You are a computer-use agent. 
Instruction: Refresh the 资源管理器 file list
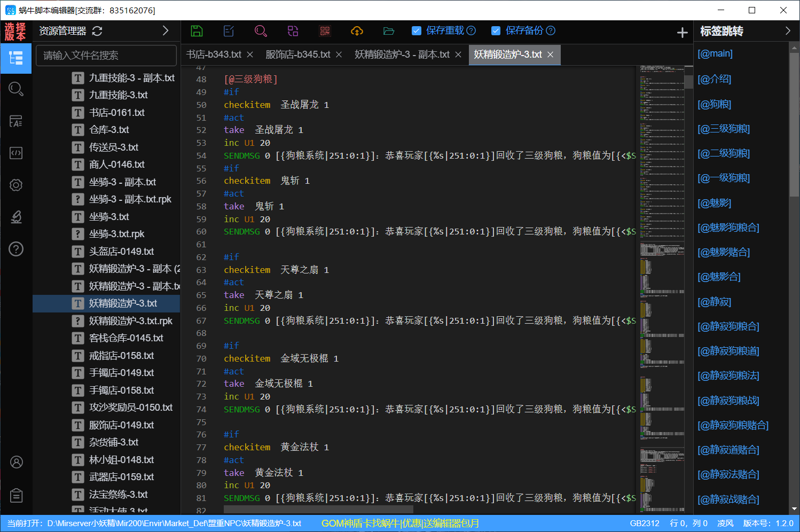97,31
